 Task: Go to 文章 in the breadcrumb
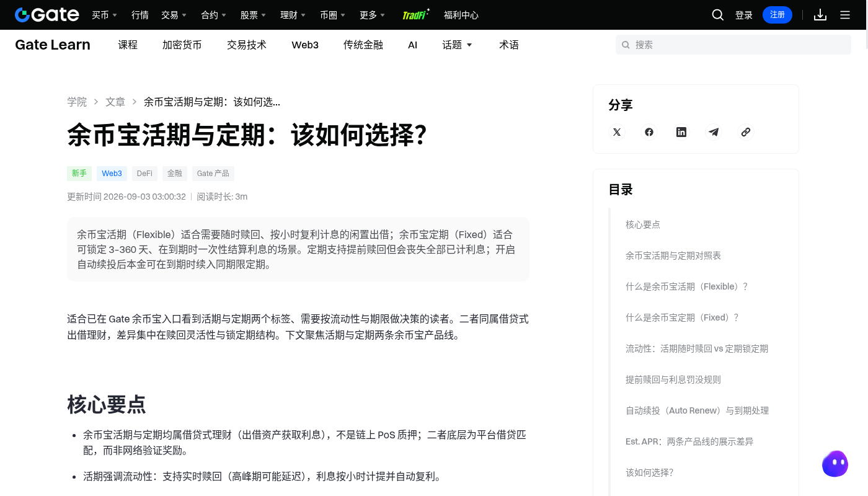tap(115, 102)
